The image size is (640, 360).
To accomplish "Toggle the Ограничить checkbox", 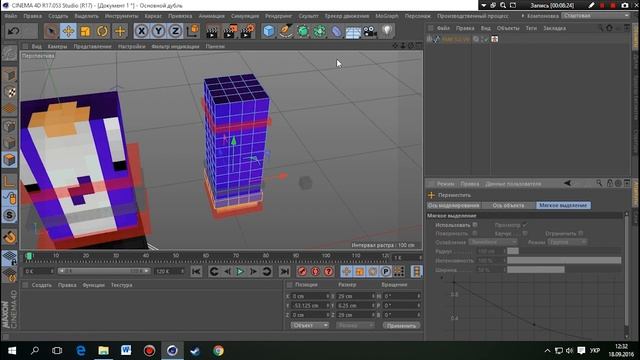I will (580, 233).
